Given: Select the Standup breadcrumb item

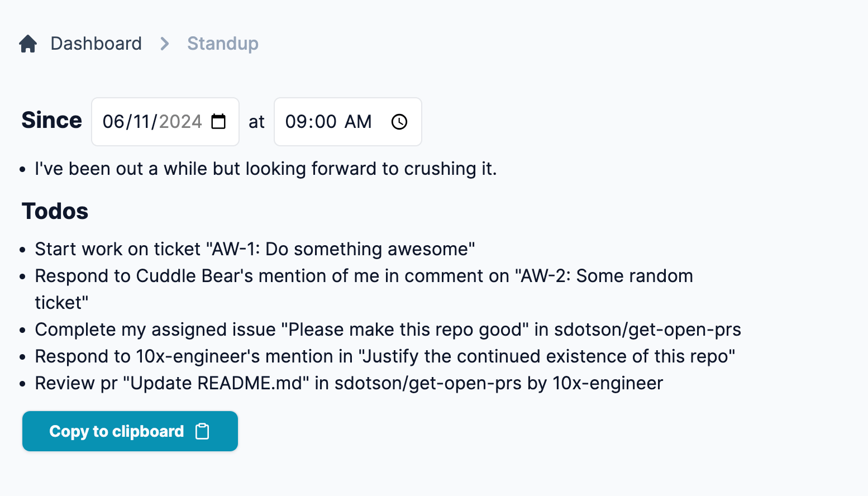Looking at the screenshot, I should (x=223, y=44).
